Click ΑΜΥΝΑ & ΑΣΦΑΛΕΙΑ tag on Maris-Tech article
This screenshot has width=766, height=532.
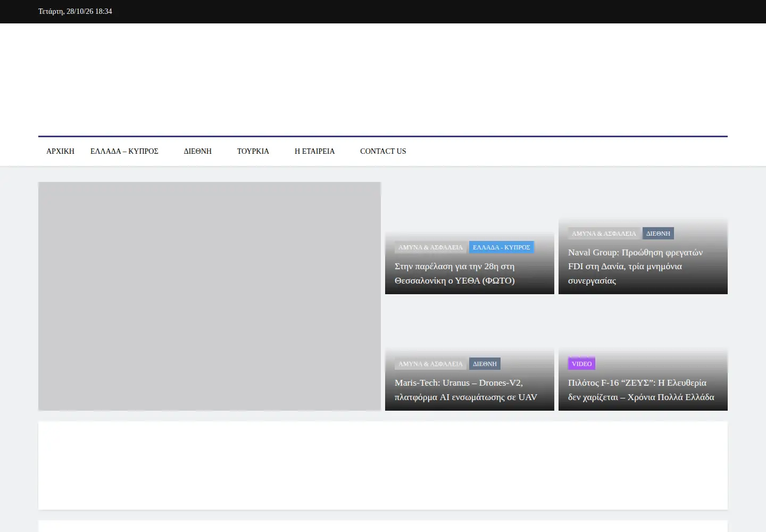[x=430, y=364]
